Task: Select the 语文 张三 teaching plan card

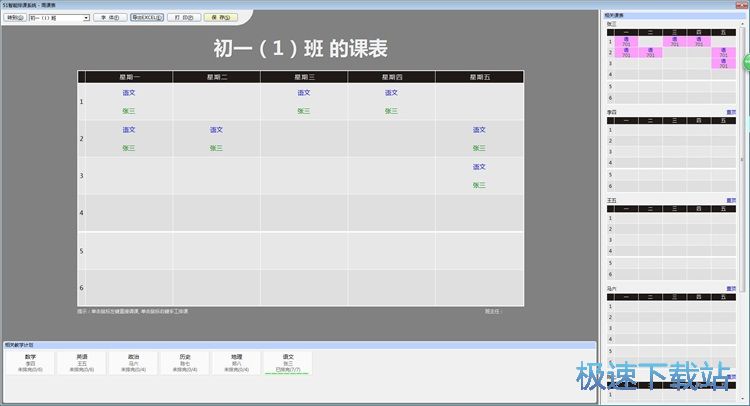Action: [x=288, y=363]
